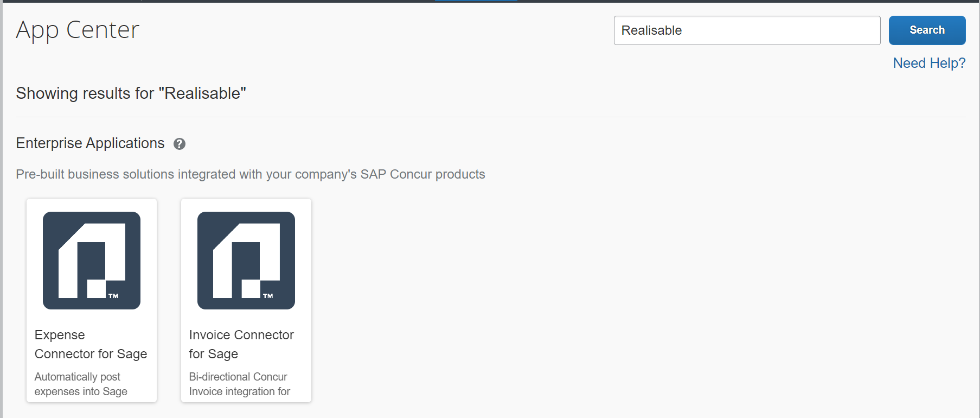
Task: Click the blue active tab indicator at top
Action: tap(476, 1)
